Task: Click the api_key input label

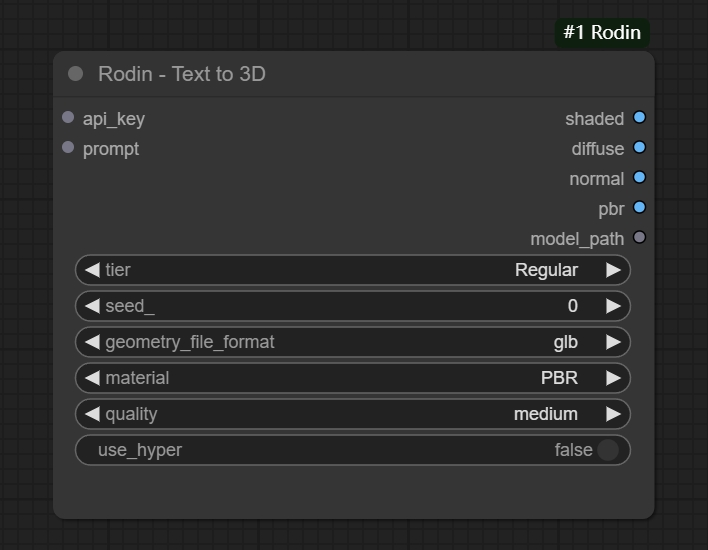Action: (x=114, y=119)
